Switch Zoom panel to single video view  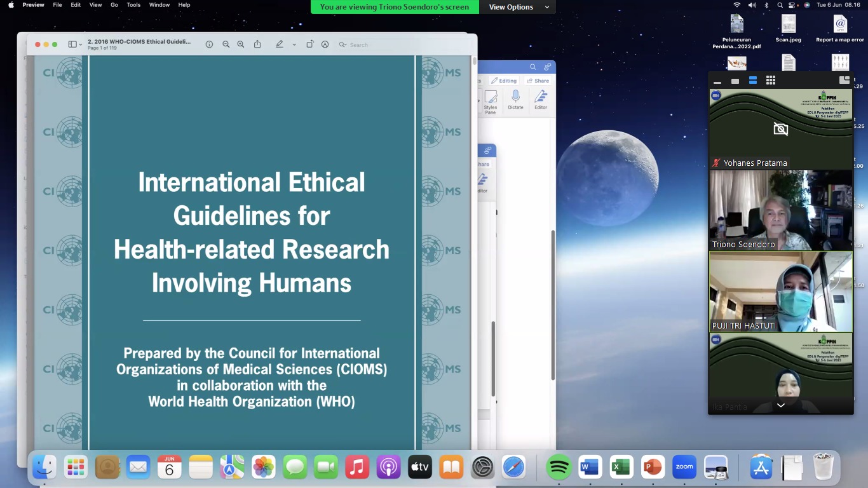pos(735,81)
